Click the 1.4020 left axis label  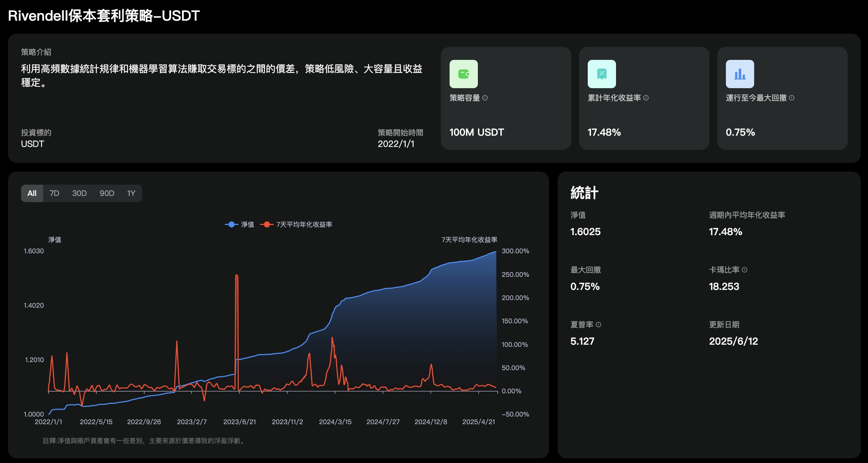[x=34, y=306]
